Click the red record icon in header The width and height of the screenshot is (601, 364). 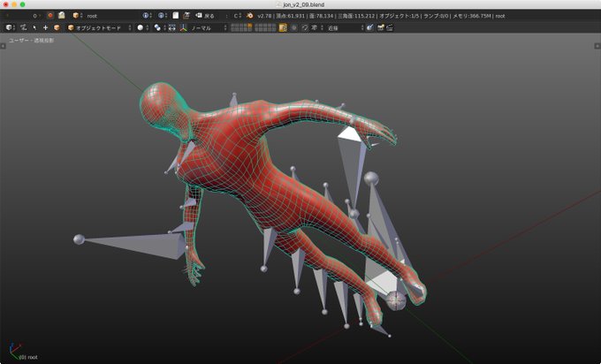tap(50, 16)
